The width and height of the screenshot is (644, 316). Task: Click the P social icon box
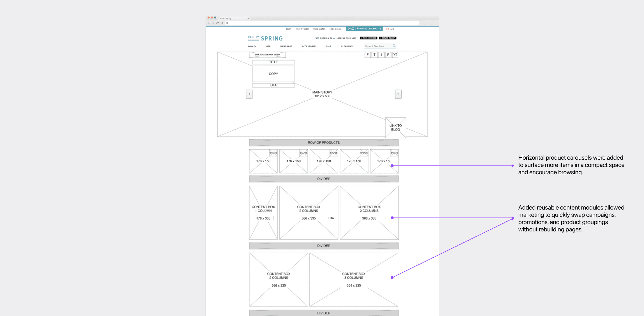(388, 55)
